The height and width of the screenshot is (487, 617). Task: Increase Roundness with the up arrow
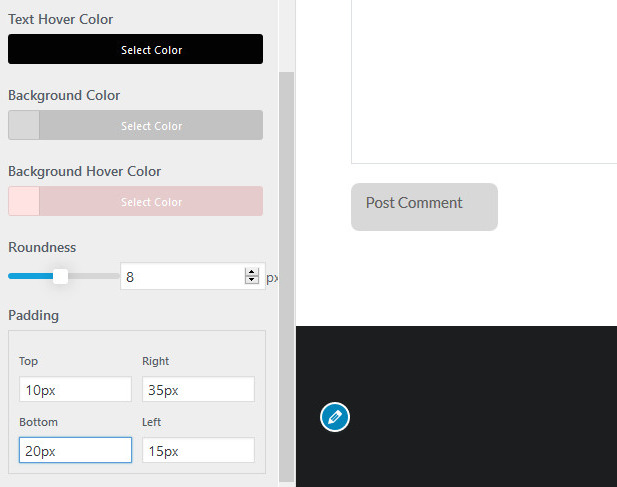pyautogui.click(x=251, y=272)
